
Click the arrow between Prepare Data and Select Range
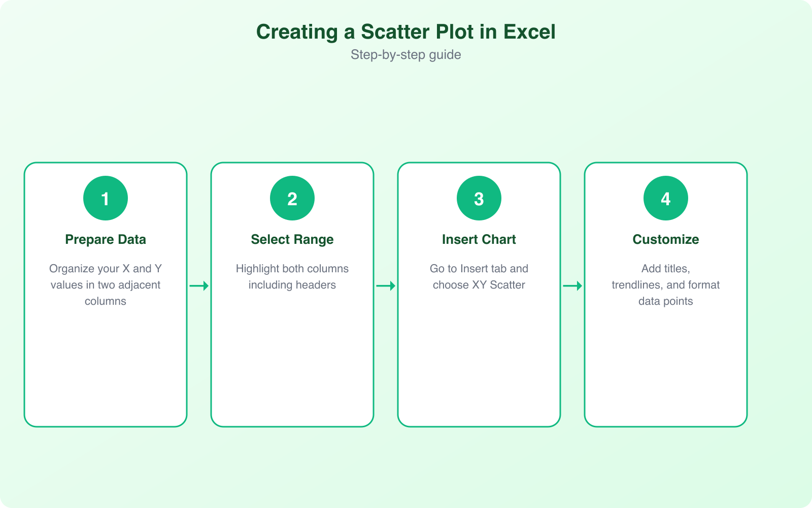click(198, 285)
